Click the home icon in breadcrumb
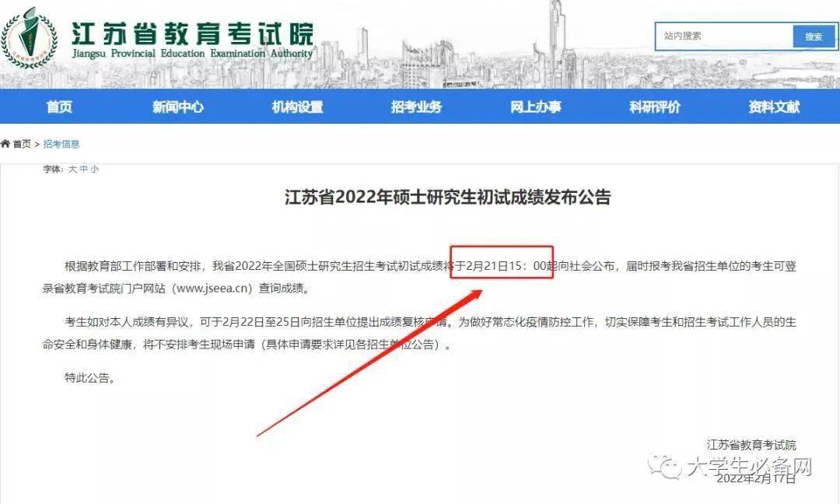Viewport: 840px width, 504px height. pos(5,144)
